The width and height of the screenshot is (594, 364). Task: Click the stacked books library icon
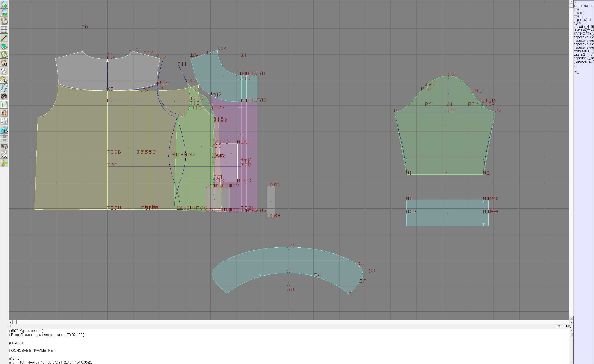[4, 146]
